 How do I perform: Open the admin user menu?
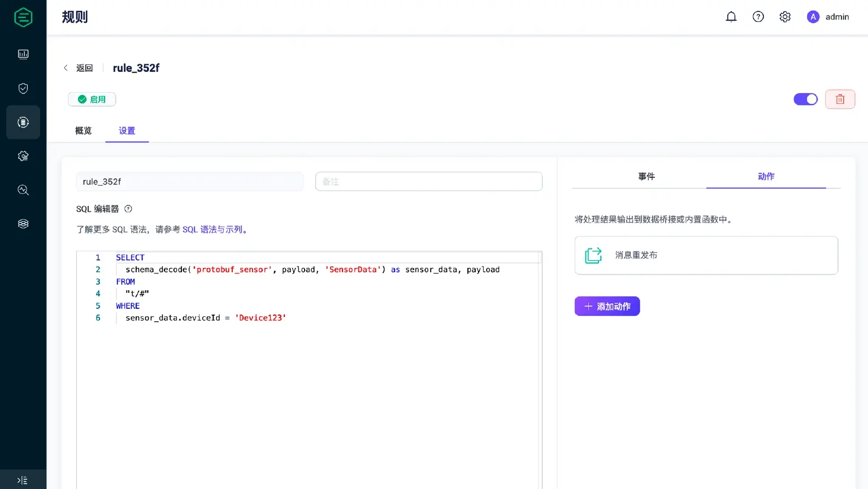[x=828, y=17]
